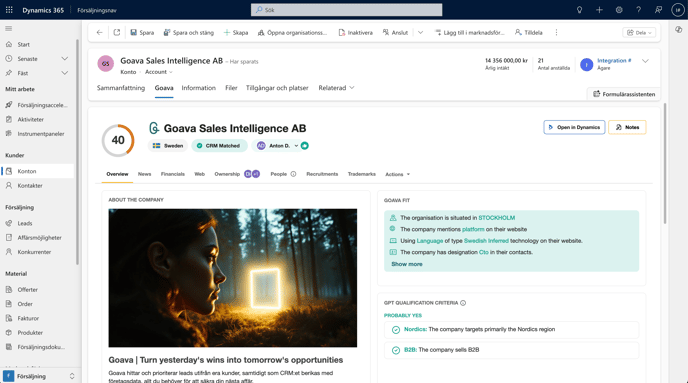The width and height of the screenshot is (688, 383).
Task: Switch area using Försäljning selector at bottom
Action: (x=39, y=376)
